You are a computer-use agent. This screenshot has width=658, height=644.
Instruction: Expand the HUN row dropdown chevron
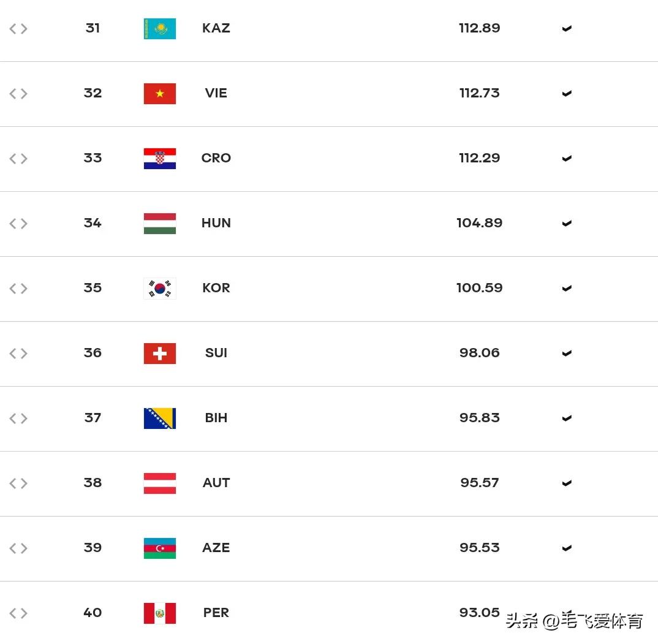pyautogui.click(x=567, y=223)
